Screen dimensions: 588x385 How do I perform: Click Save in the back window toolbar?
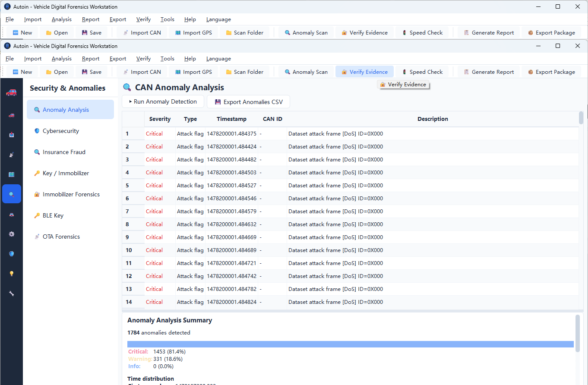point(92,32)
